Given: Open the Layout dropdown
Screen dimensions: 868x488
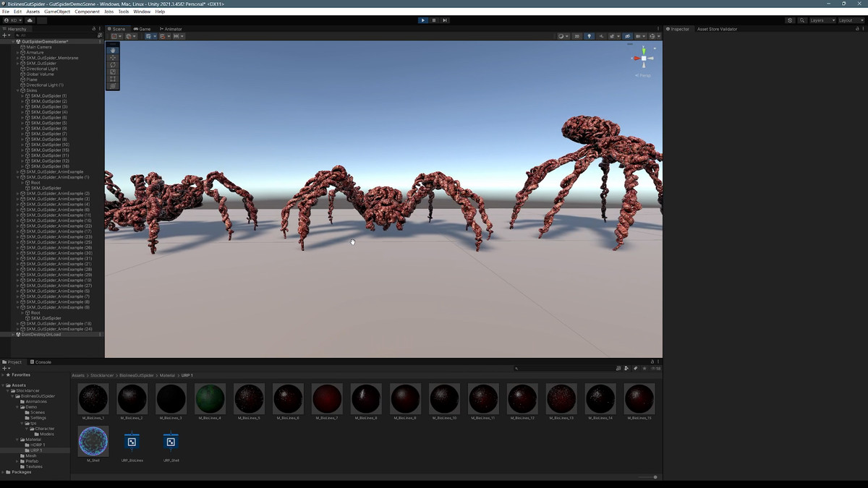Looking at the screenshot, I should point(850,20).
